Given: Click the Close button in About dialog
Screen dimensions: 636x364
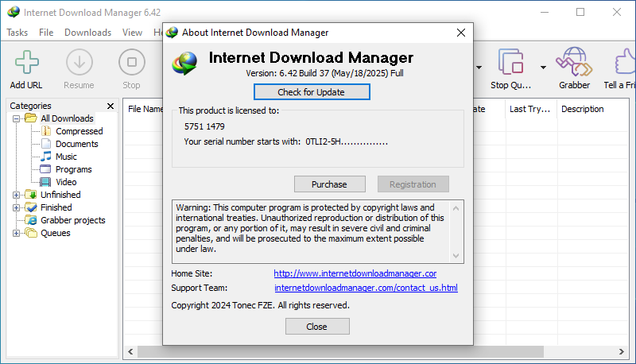Looking at the screenshot, I should coord(317,327).
